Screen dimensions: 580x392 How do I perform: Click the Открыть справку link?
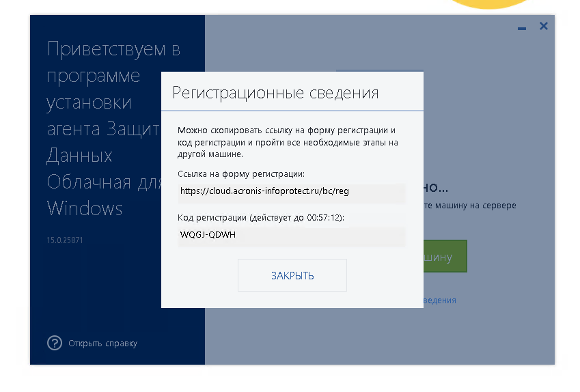(x=103, y=344)
